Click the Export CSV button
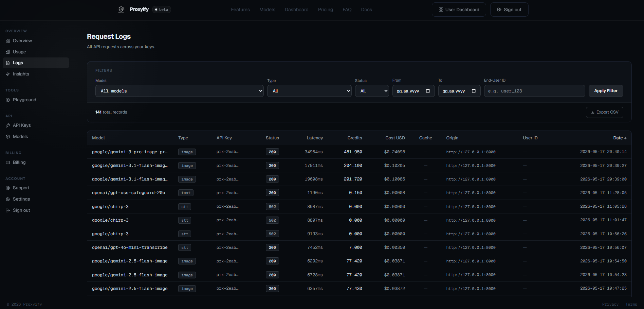 tap(604, 112)
